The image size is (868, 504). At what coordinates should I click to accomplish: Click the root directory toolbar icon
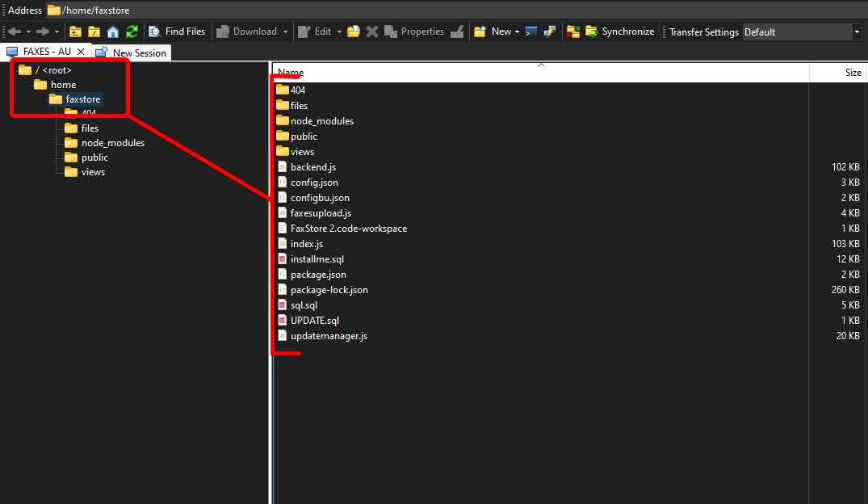94,31
